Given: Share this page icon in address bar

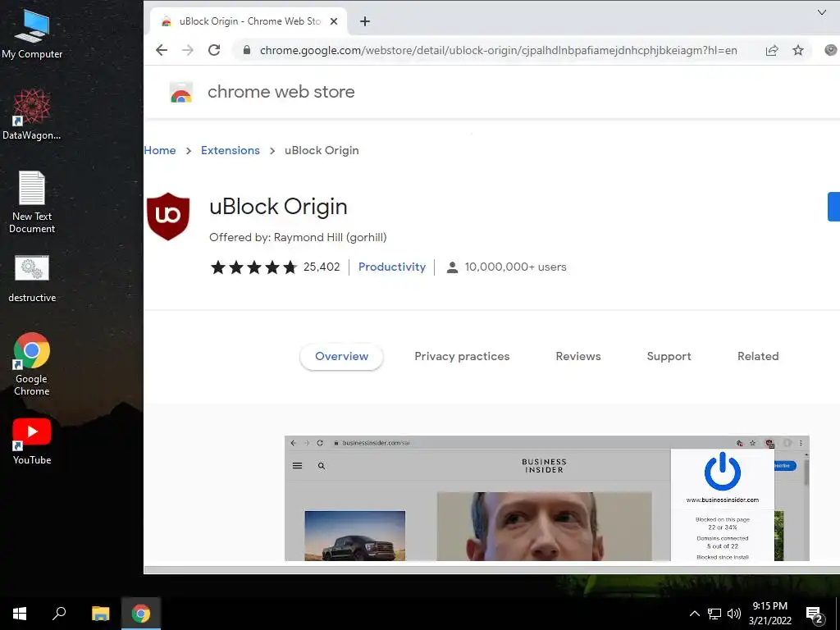Looking at the screenshot, I should 771,50.
